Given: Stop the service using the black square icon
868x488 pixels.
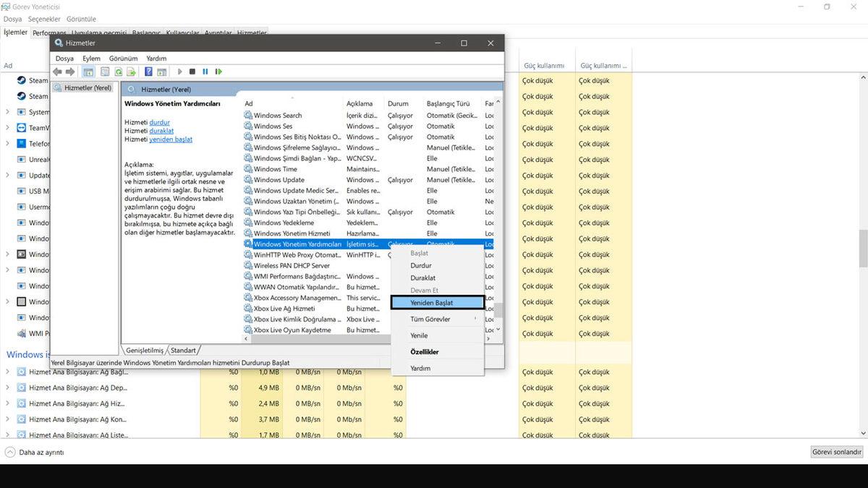Looking at the screenshot, I should [x=192, y=71].
